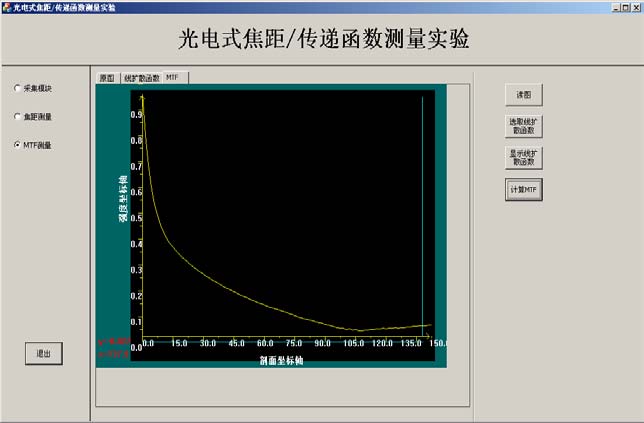
Task: Click the 显示线扩散函数 button
Action: [x=524, y=158]
